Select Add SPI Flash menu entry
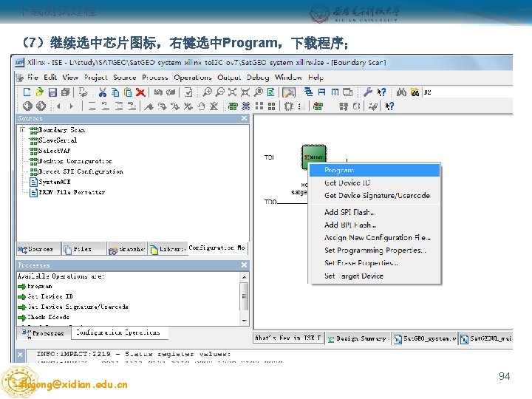This screenshot has height=399, width=532. click(x=349, y=212)
